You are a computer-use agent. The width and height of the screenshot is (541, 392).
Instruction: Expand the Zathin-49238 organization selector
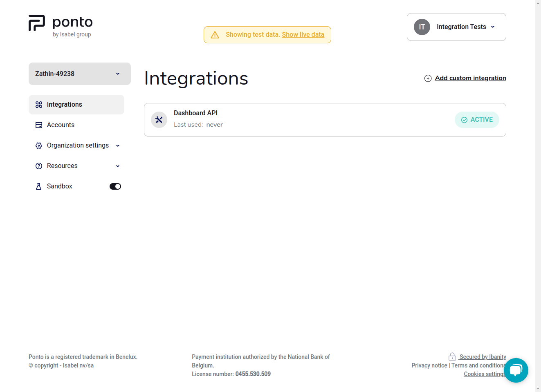(x=79, y=74)
